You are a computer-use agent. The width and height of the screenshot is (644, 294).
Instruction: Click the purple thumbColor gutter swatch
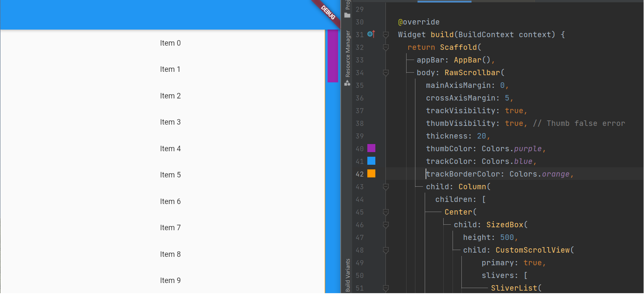(x=371, y=148)
